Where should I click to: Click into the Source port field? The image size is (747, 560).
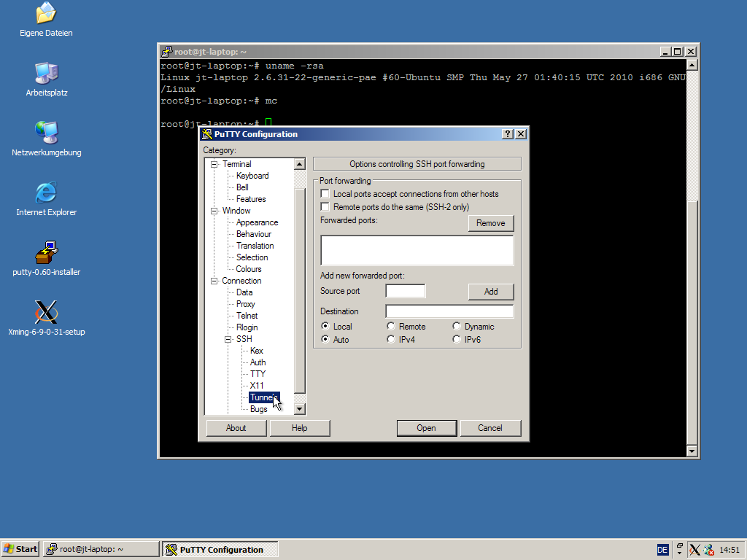pyautogui.click(x=405, y=291)
